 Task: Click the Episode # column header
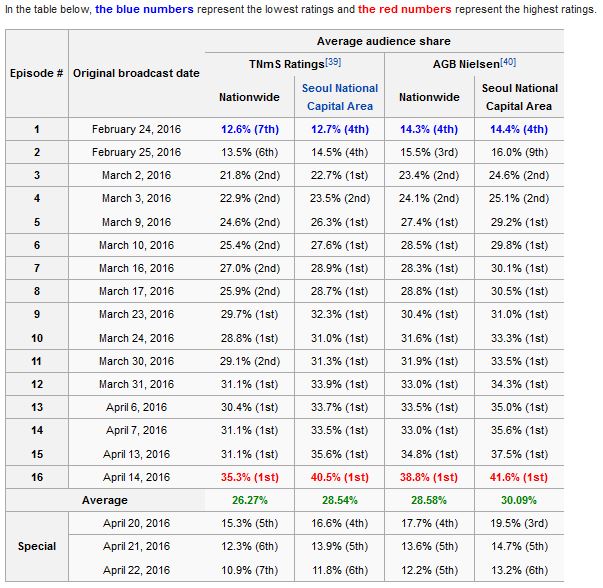(37, 74)
